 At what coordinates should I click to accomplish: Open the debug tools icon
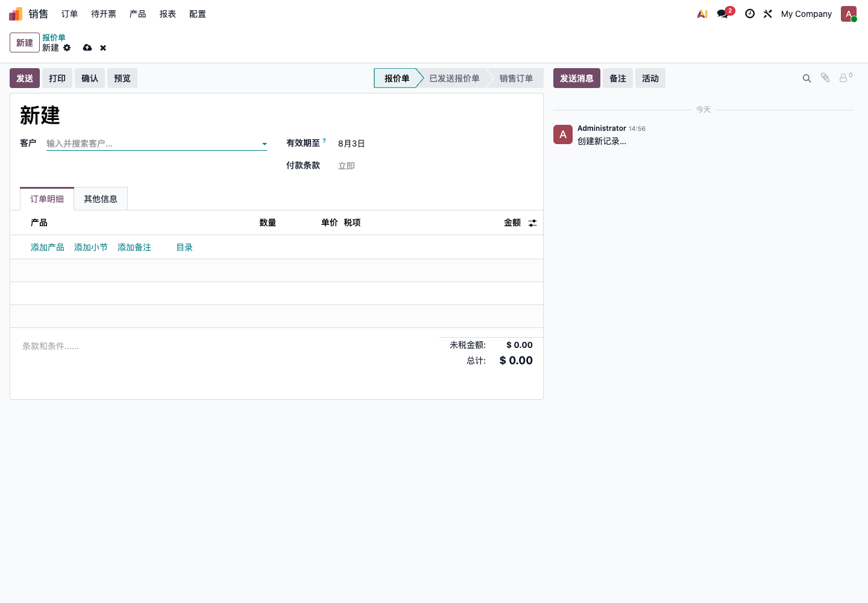point(768,14)
